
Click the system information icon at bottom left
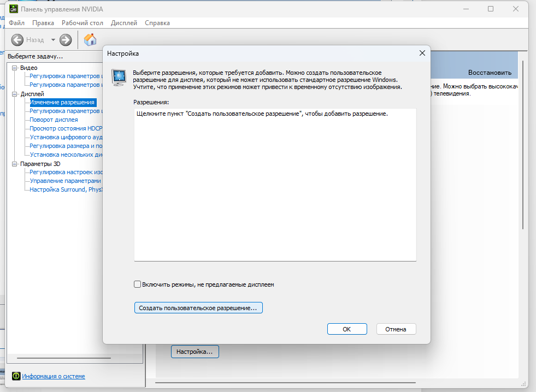tap(16, 376)
